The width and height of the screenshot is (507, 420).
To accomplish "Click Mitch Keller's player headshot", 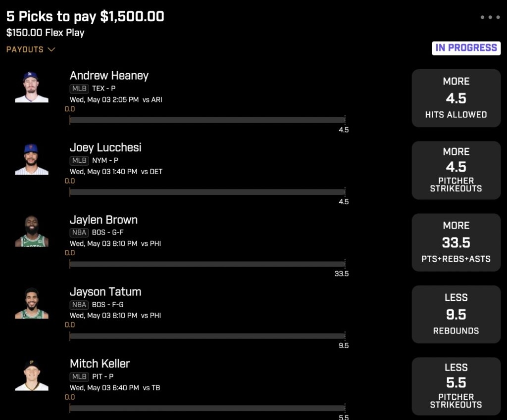I will pyautogui.click(x=31, y=375).
